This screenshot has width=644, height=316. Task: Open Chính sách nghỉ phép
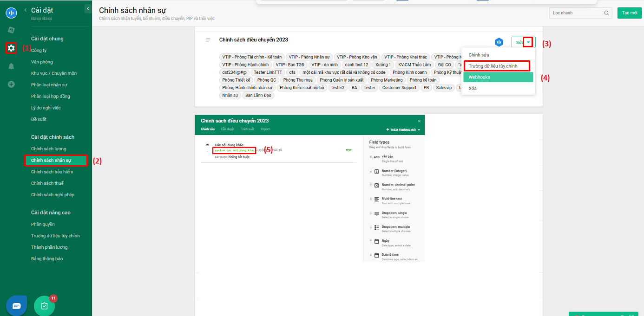coord(53,195)
